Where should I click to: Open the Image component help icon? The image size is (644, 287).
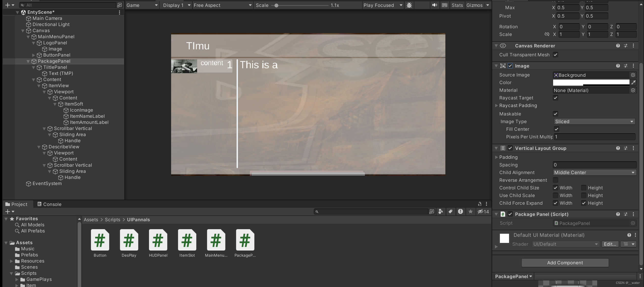[x=618, y=66]
